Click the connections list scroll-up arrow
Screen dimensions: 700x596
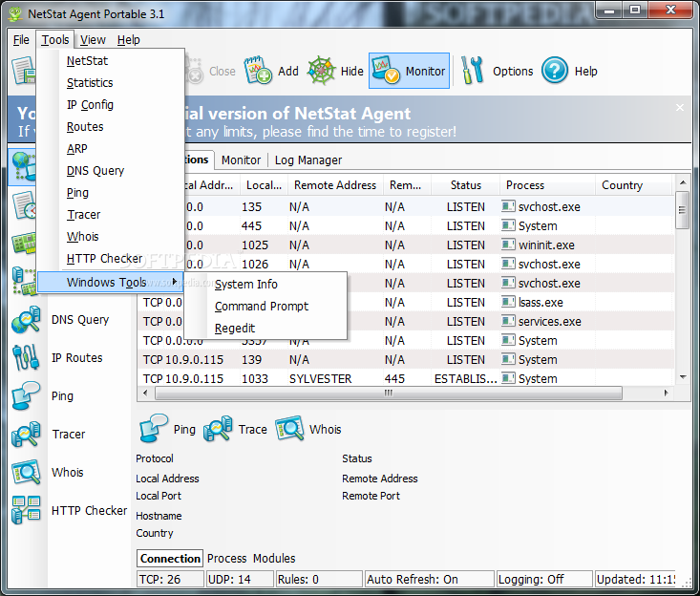[683, 182]
